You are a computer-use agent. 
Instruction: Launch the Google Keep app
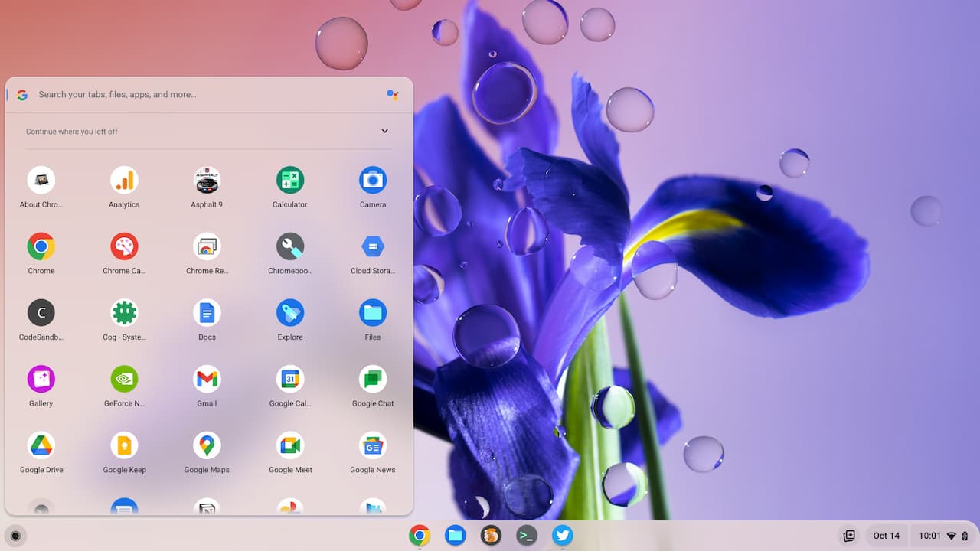click(124, 445)
